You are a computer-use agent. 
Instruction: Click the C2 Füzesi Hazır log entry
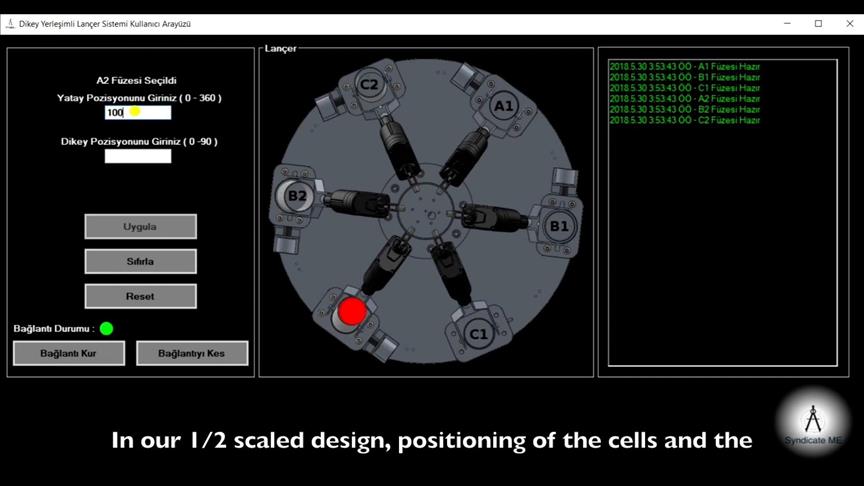[x=684, y=120]
